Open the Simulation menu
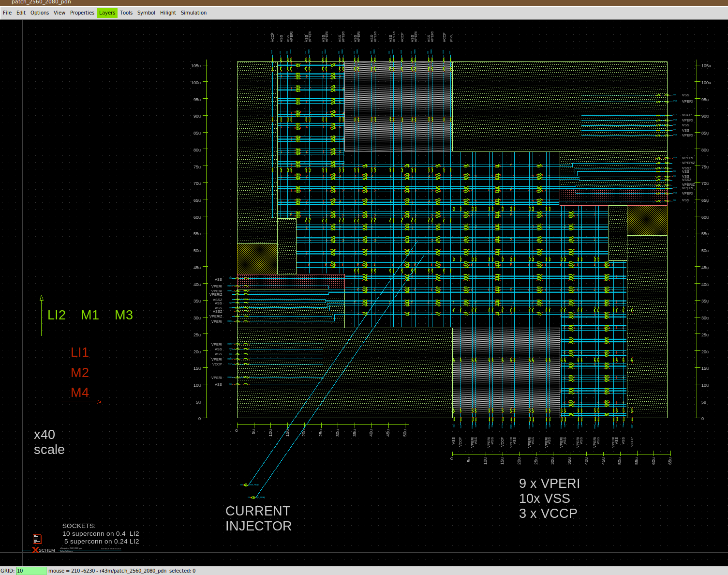Viewport: 728px width, 575px height. (x=193, y=13)
